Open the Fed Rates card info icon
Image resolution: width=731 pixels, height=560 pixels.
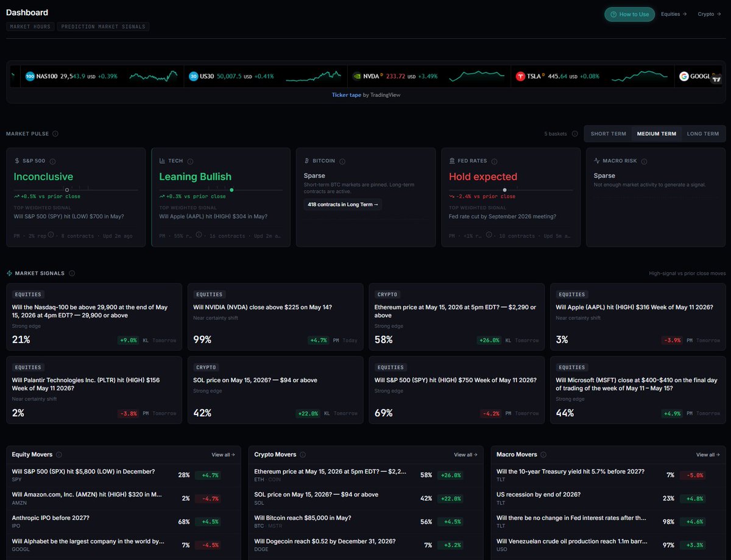click(494, 161)
